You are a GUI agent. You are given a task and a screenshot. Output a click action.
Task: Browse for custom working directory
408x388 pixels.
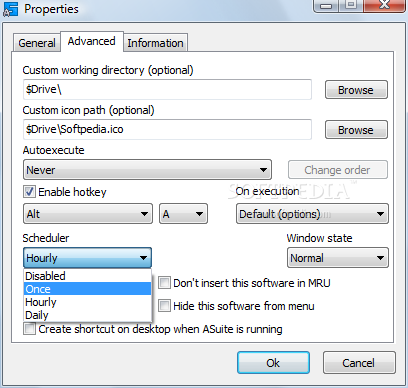356,90
